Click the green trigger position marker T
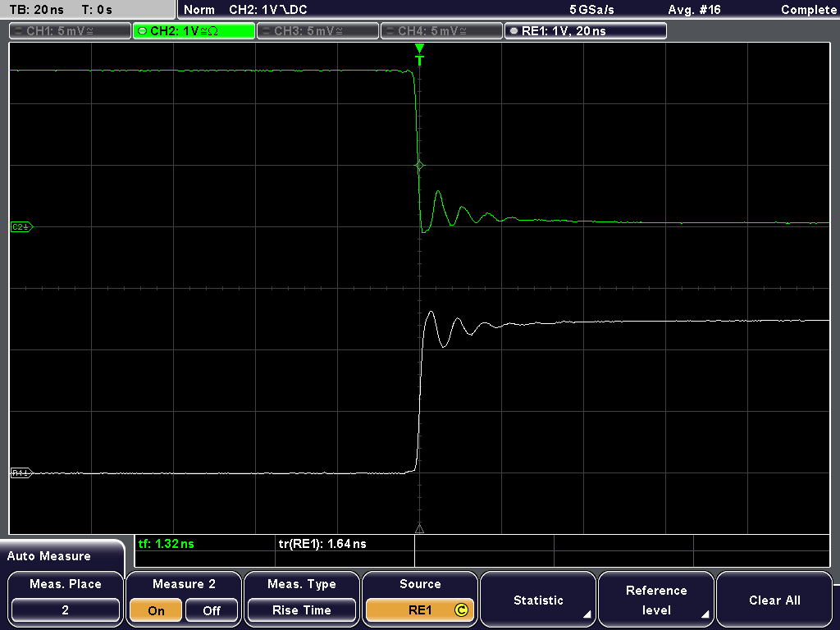 (x=419, y=55)
